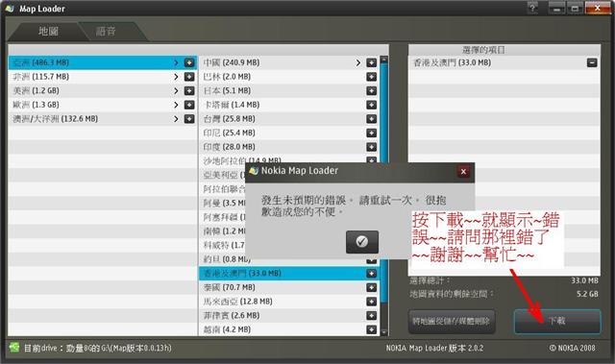615x364 pixels.
Task: Expand 亞洲 region with chevron arrow
Action: tap(176, 62)
